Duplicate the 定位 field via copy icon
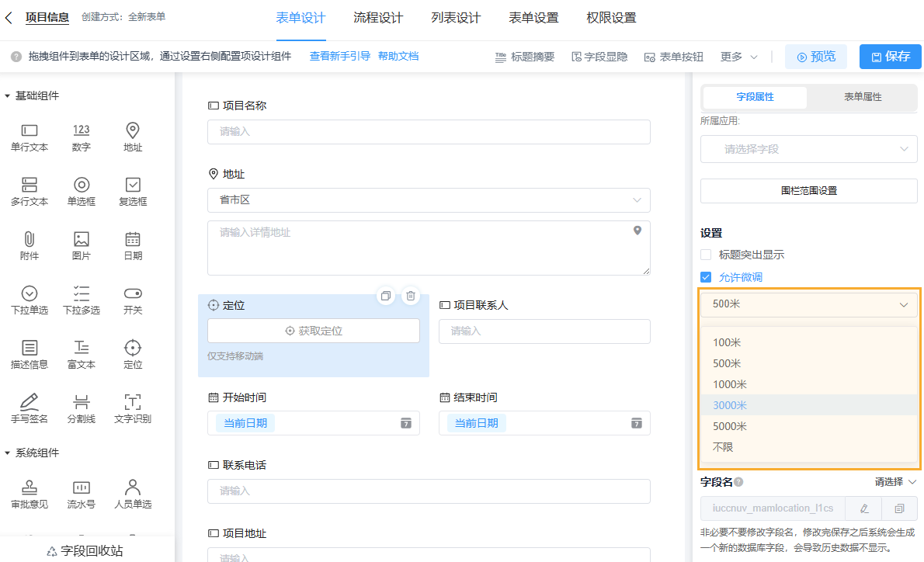Viewport: 924px width, 562px height. pos(386,296)
